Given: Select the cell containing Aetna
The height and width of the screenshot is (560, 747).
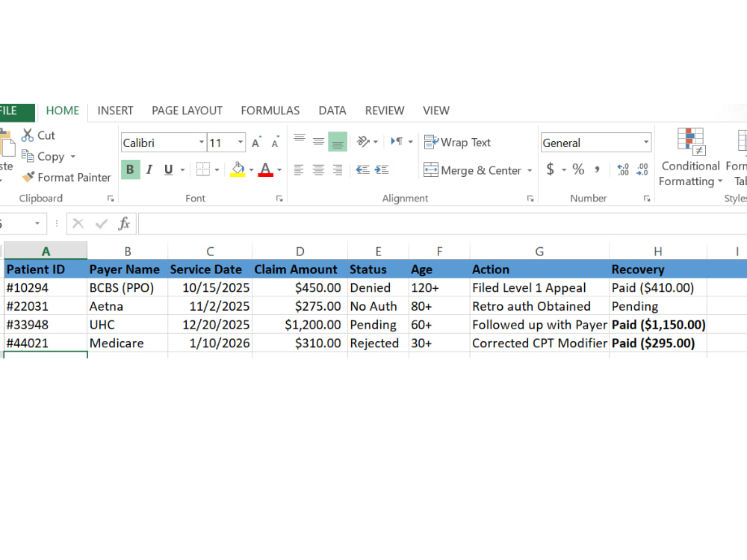Looking at the screenshot, I should (x=127, y=306).
